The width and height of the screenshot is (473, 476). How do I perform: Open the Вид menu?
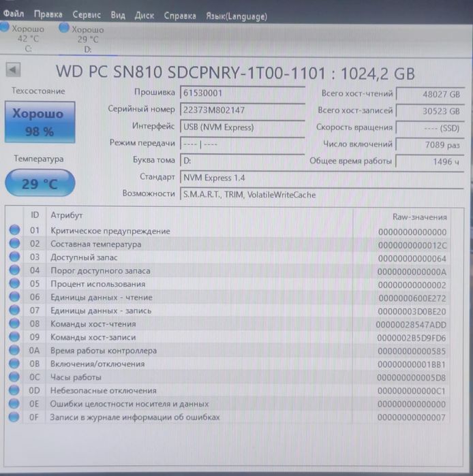point(118,15)
